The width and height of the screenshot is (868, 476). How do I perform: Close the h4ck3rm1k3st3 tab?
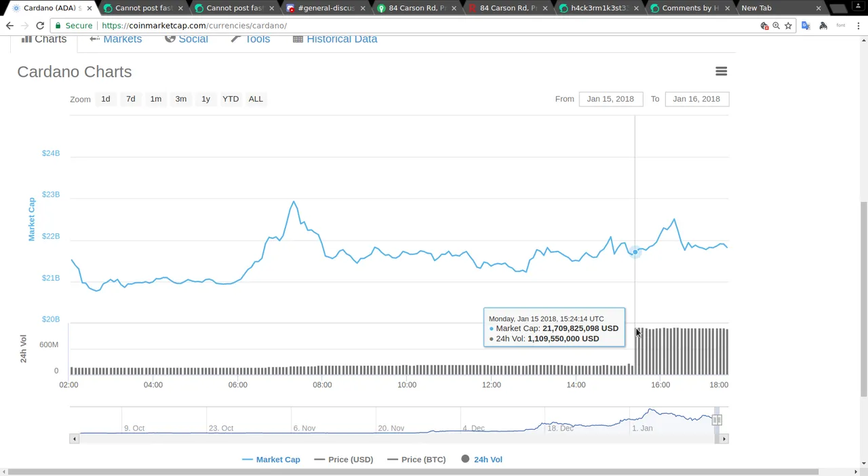pyautogui.click(x=636, y=8)
